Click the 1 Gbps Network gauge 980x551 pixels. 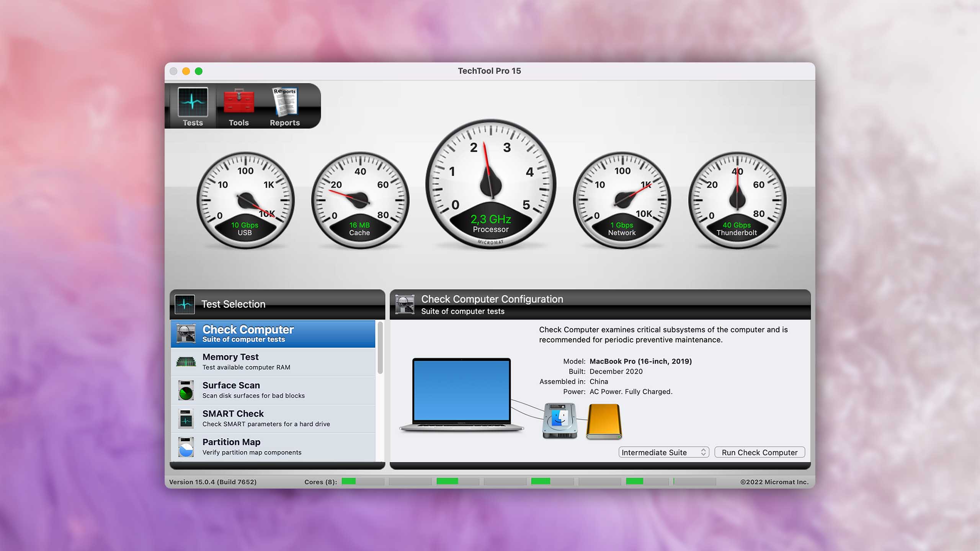(x=622, y=200)
